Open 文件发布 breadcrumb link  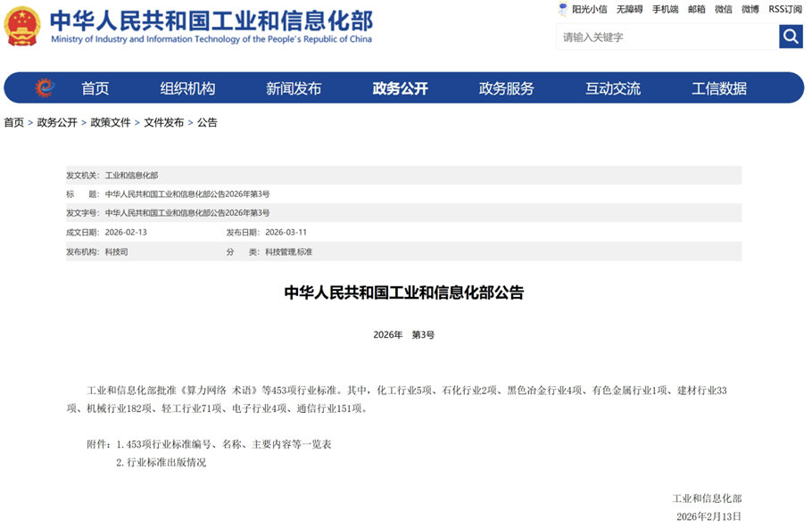pyautogui.click(x=162, y=122)
